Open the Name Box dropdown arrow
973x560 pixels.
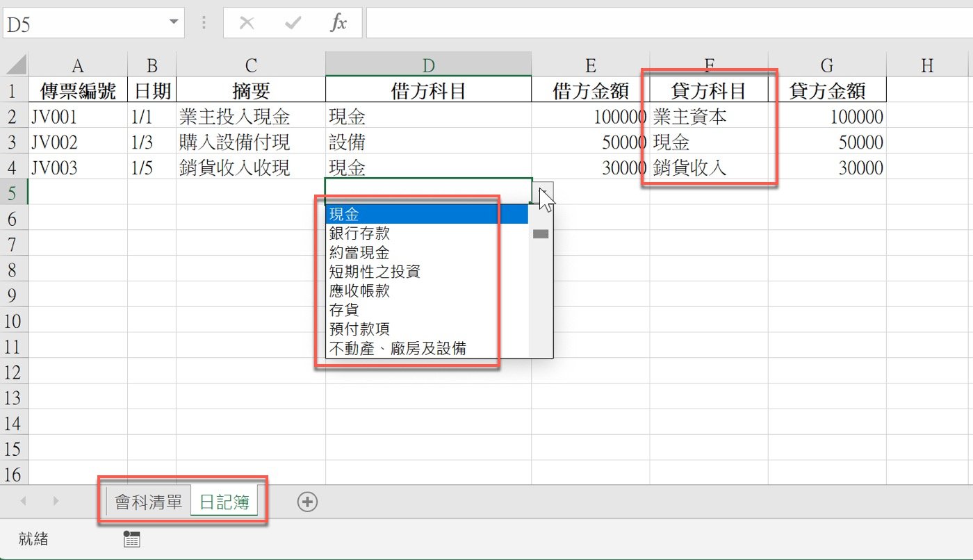(175, 22)
